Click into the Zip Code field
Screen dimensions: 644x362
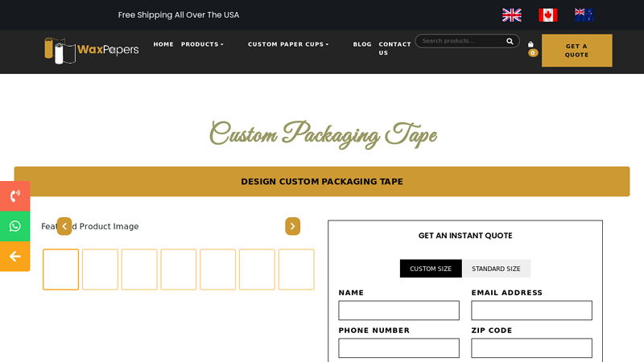531,348
